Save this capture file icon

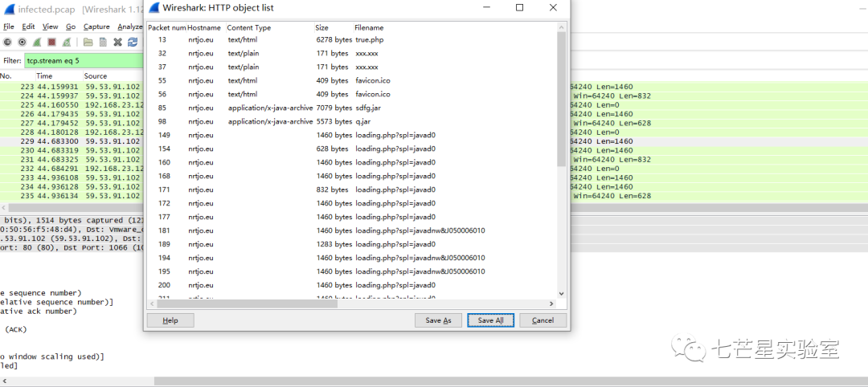point(103,42)
